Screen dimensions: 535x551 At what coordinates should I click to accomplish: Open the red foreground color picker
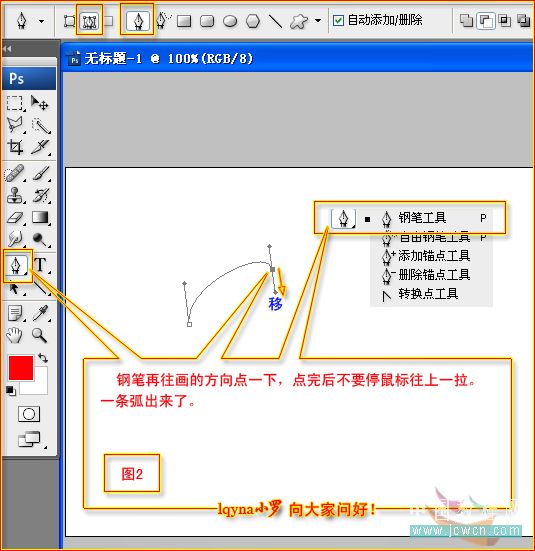click(x=21, y=368)
